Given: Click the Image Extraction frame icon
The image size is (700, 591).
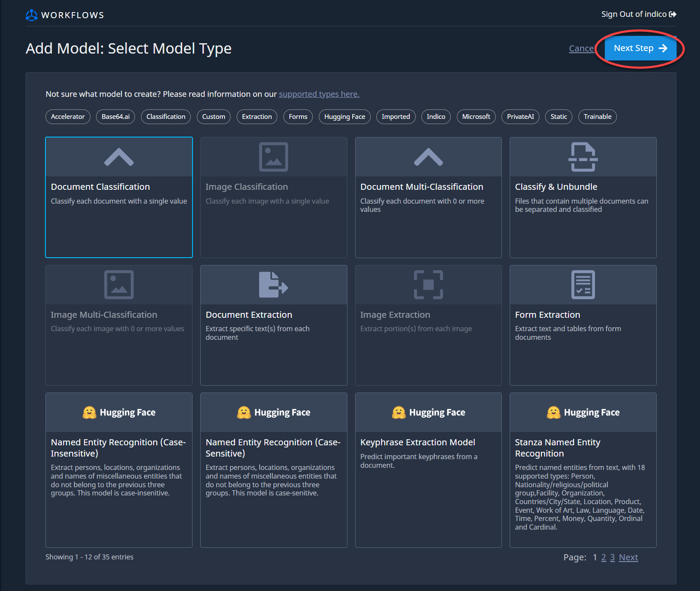Looking at the screenshot, I should pos(428,284).
